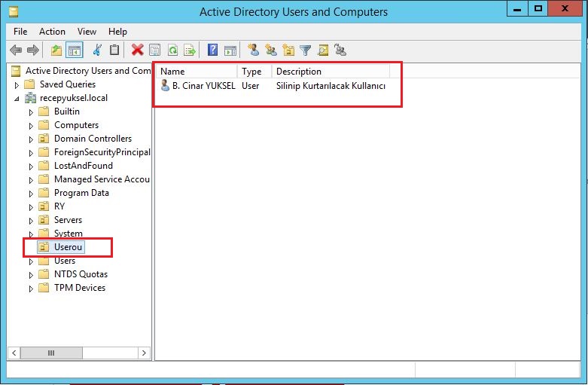Image resolution: width=588 pixels, height=385 pixels.
Task: Expand the Program Data container
Action: (x=31, y=194)
